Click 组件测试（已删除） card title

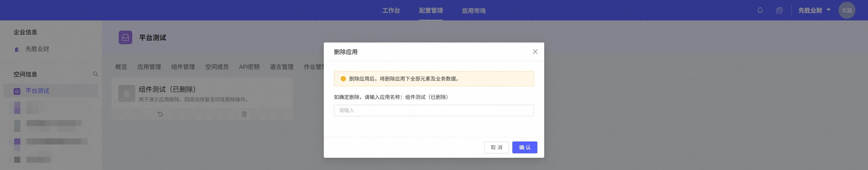(167, 89)
